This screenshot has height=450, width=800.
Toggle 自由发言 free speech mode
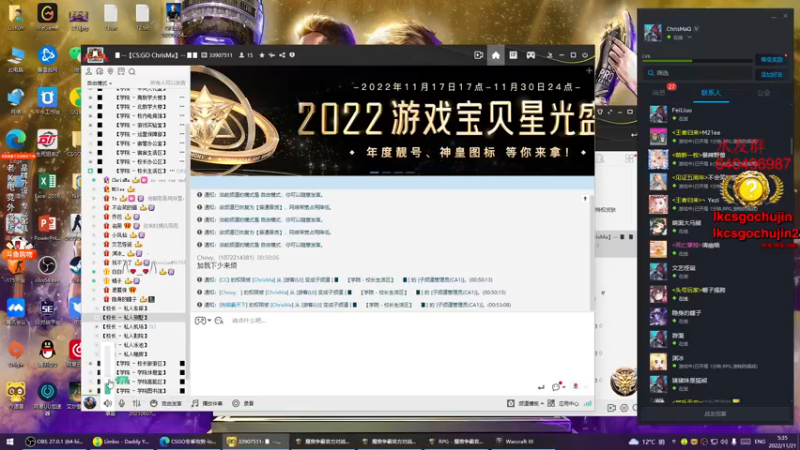pos(166,403)
